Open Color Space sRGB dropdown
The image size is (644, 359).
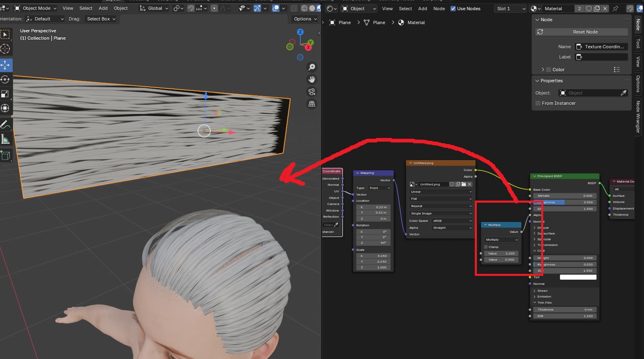(x=452, y=221)
